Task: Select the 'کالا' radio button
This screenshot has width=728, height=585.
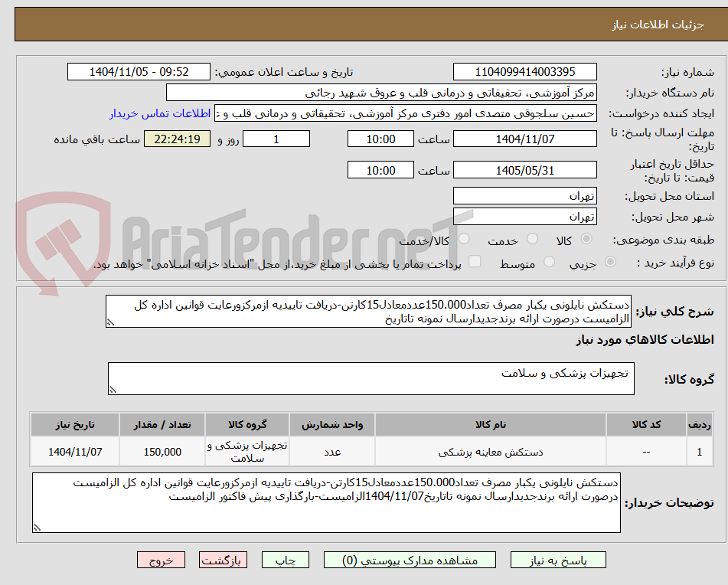Action: [x=586, y=239]
